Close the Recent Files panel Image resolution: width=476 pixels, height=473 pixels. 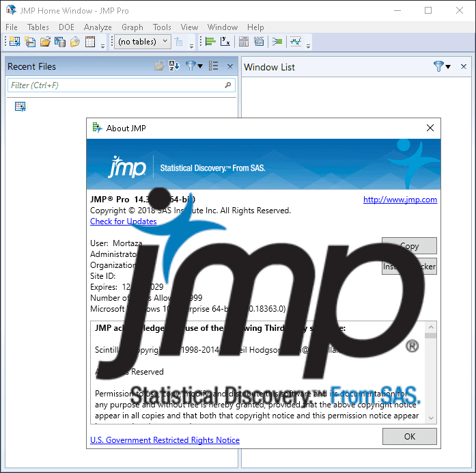click(230, 66)
